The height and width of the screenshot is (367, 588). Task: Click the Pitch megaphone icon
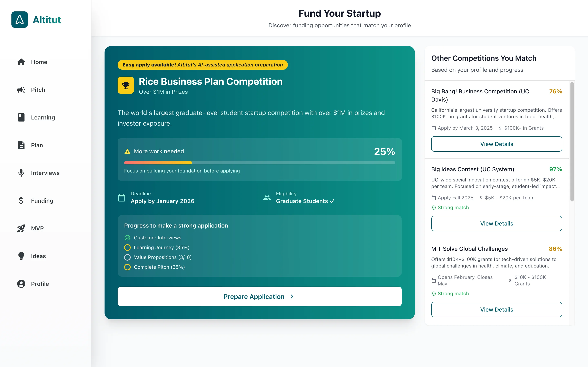tap(21, 90)
